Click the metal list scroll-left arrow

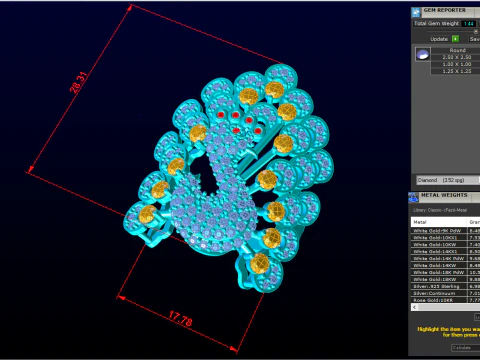(414, 307)
